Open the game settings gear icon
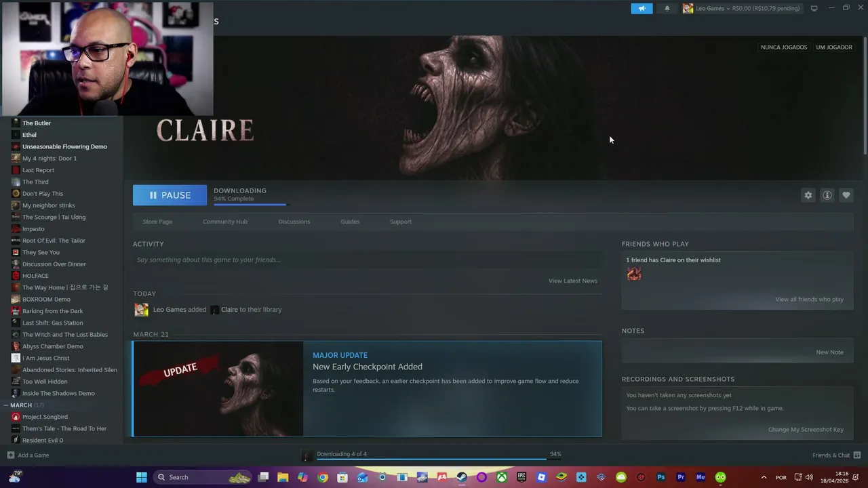Screen dimensions: 868x488 (x=808, y=195)
